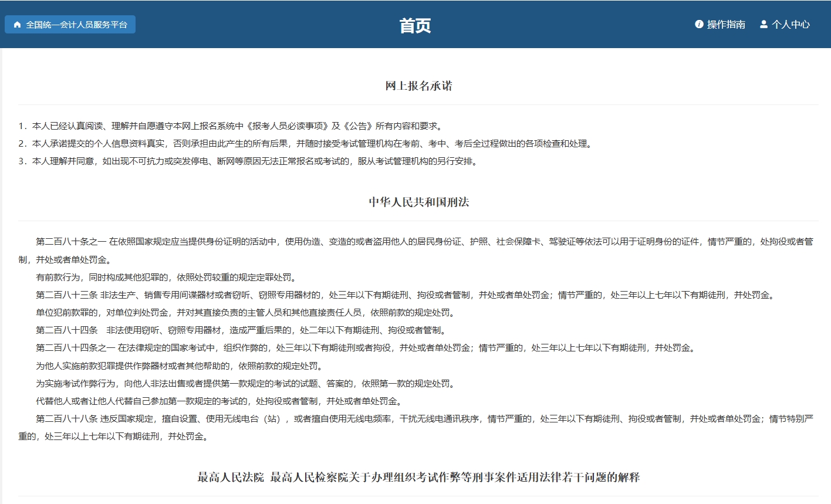The width and height of the screenshot is (831, 504).
Task: Click the info circle icon beside 操作指南
Action: tap(698, 25)
